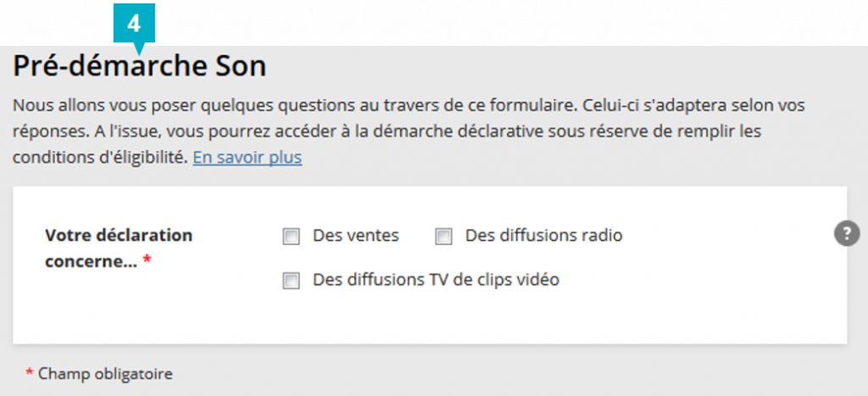
Task: Tick the Des ventes checkbox
Action: tap(292, 237)
